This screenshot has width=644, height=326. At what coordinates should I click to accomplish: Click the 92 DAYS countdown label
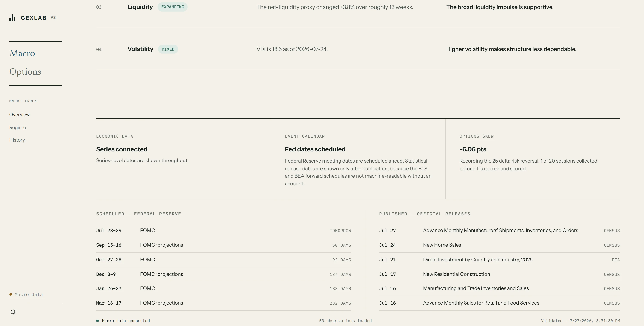pos(342,260)
